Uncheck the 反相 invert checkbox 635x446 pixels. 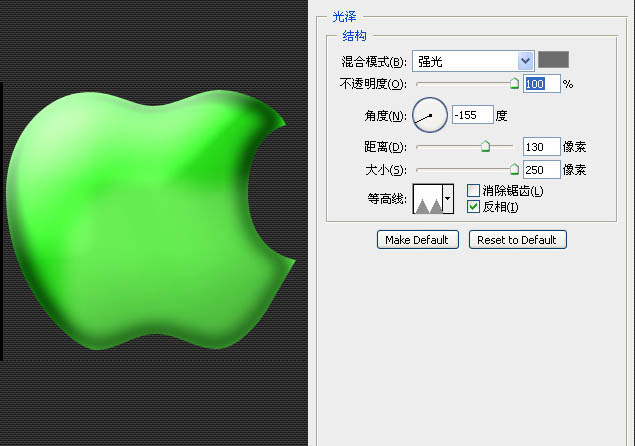[473, 207]
